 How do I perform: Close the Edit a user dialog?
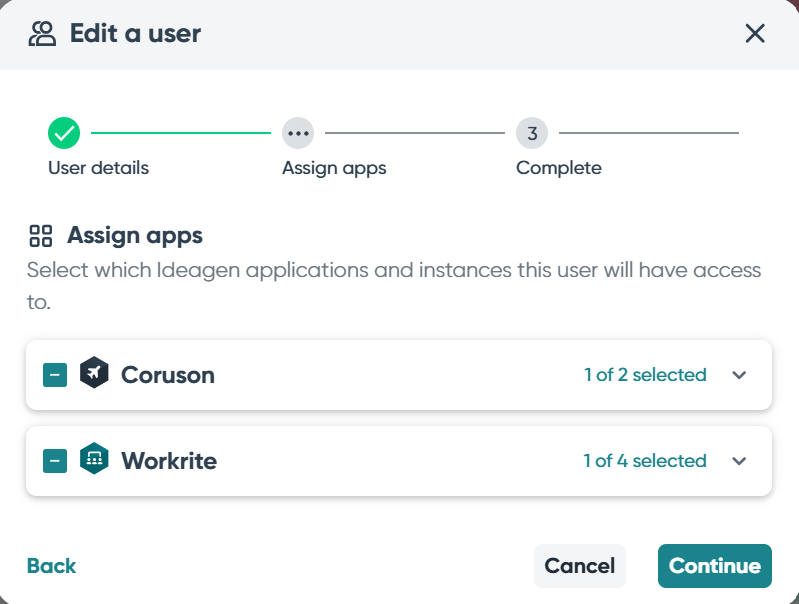tap(755, 34)
